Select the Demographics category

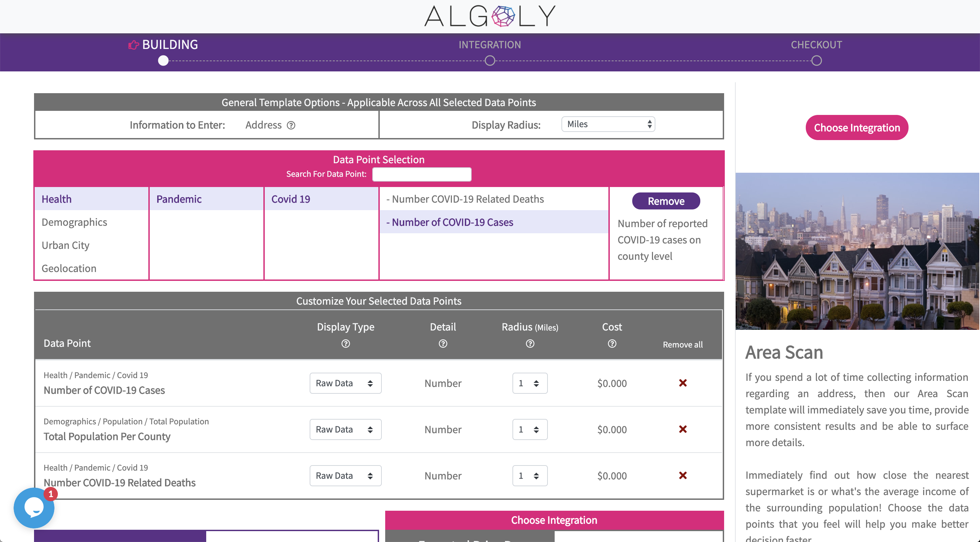75,222
